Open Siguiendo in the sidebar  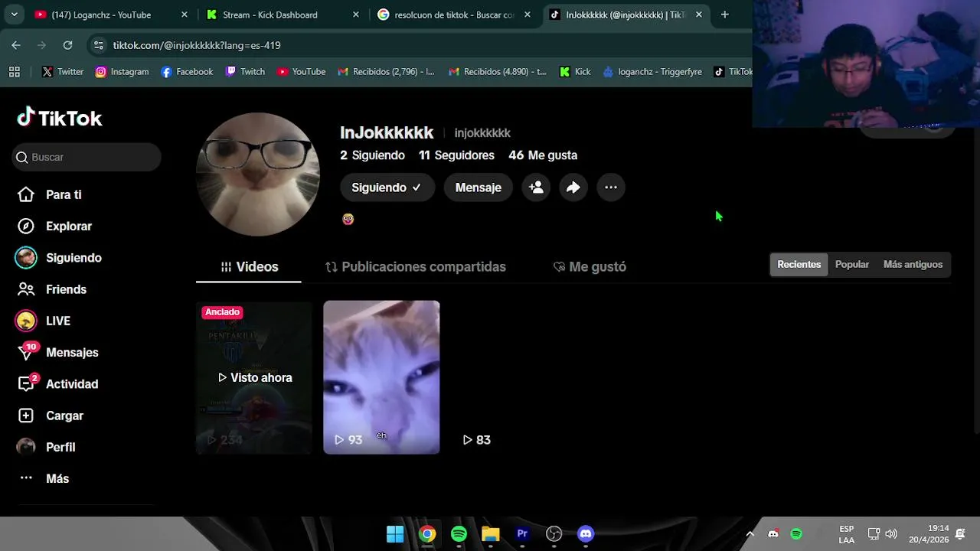tap(59, 258)
